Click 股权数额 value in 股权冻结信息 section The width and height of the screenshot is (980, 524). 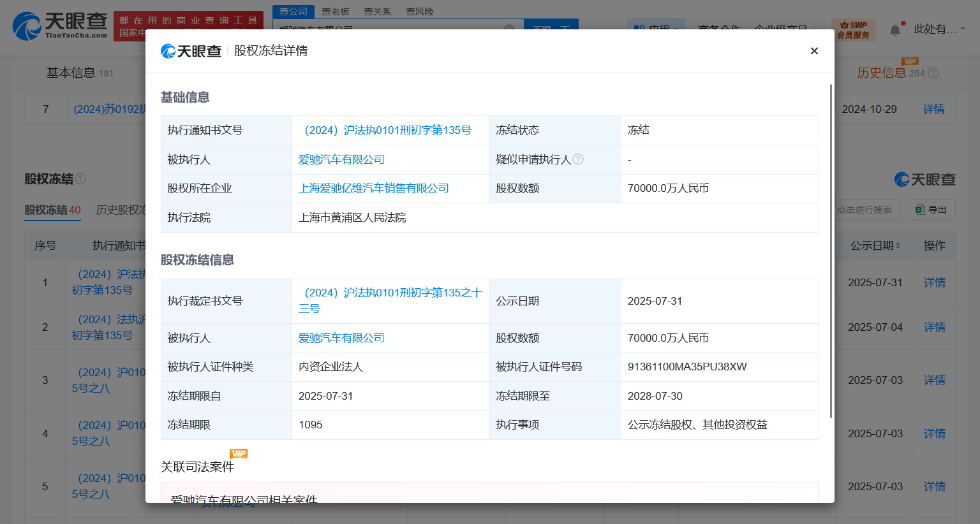[669, 338]
